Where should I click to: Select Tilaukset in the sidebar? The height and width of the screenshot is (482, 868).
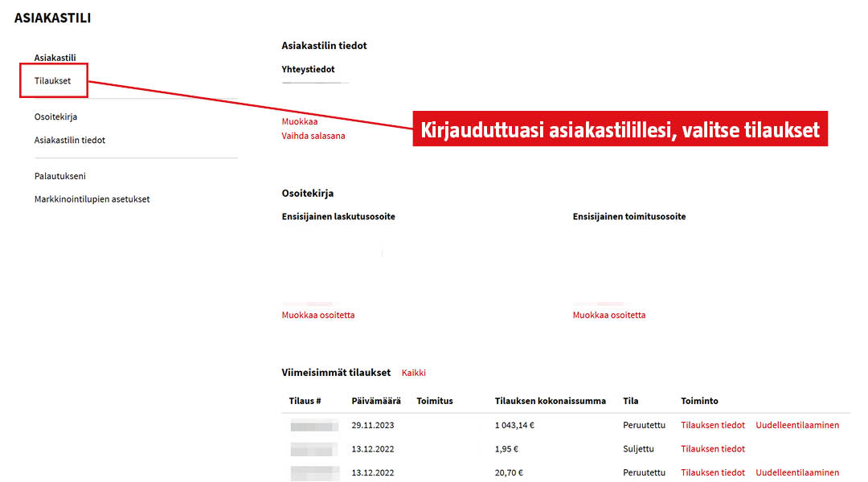pos(52,81)
